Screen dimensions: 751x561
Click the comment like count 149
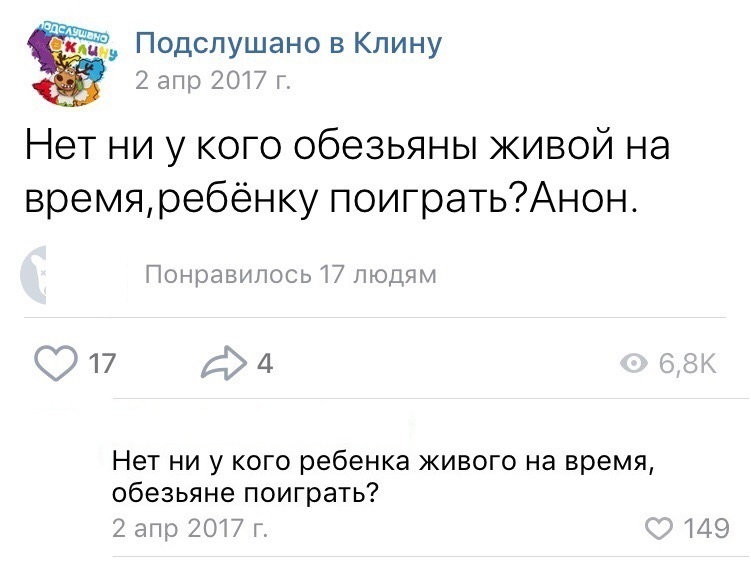(706, 528)
